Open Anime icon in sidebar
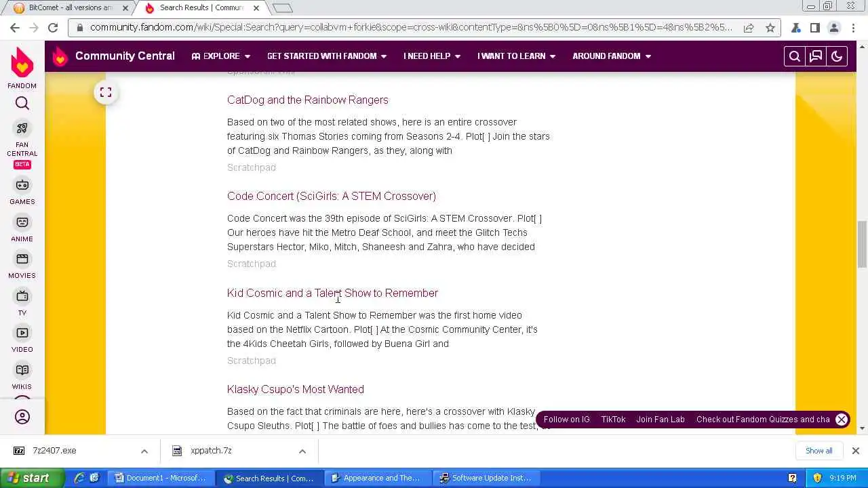Viewport: 868px width, 488px height. (x=22, y=222)
